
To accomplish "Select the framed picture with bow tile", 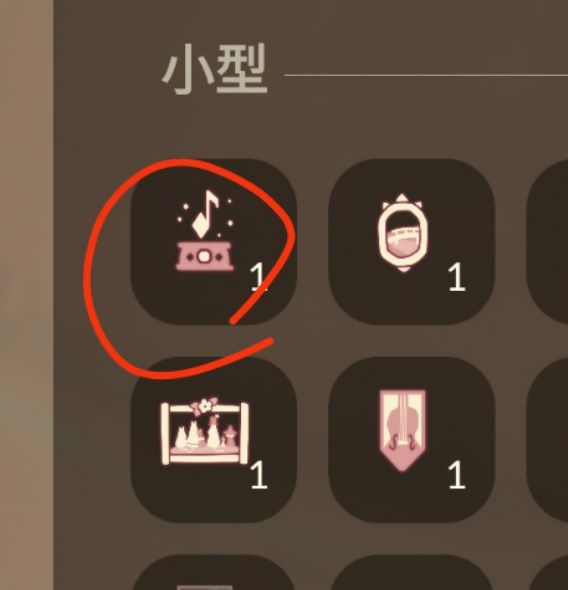I will [x=214, y=439].
